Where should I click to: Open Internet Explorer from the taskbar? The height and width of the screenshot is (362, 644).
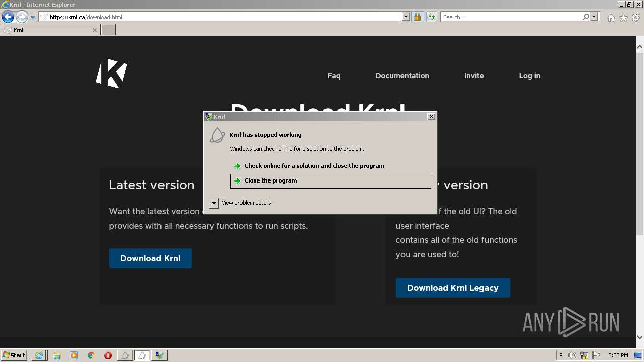pos(39,355)
